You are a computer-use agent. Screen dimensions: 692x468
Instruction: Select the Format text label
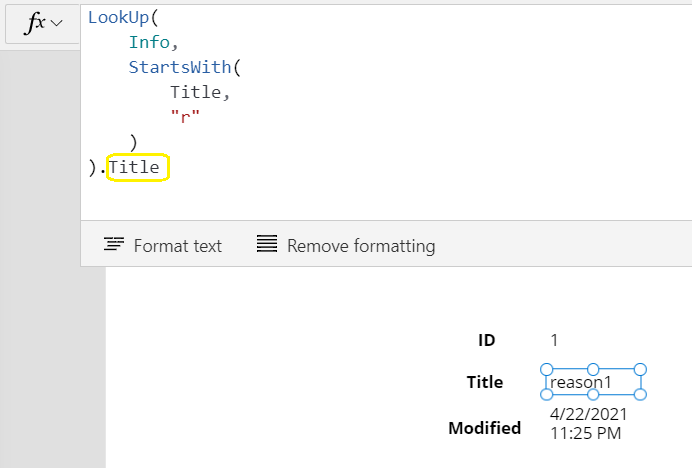pos(177,246)
